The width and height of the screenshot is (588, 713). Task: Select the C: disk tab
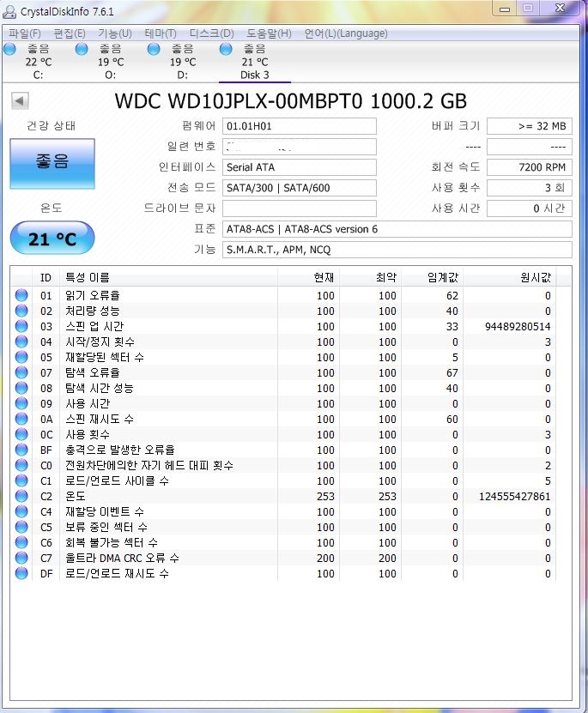pos(39,62)
